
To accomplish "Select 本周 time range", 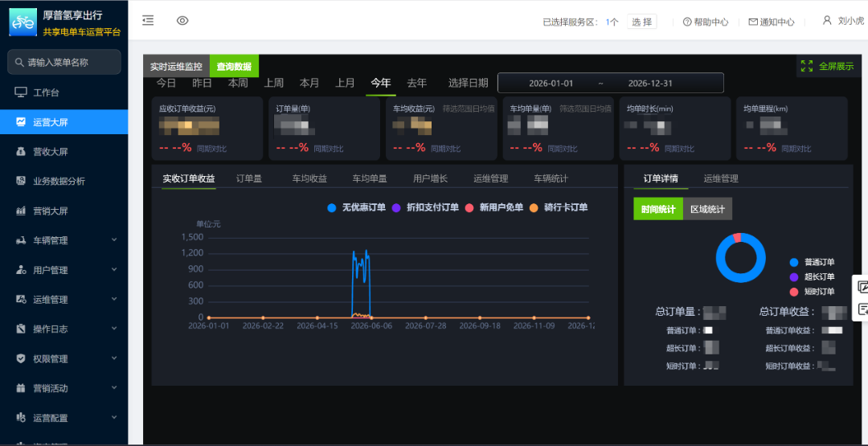I will [237, 83].
